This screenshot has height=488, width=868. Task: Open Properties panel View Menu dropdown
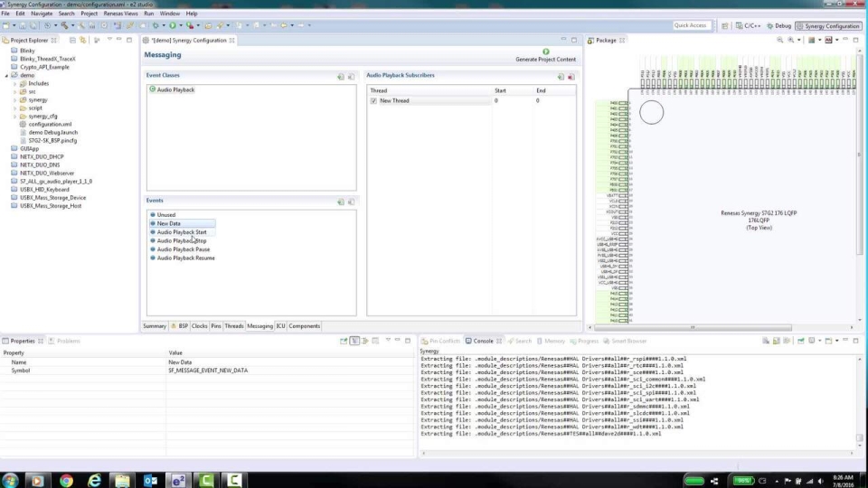[388, 341]
